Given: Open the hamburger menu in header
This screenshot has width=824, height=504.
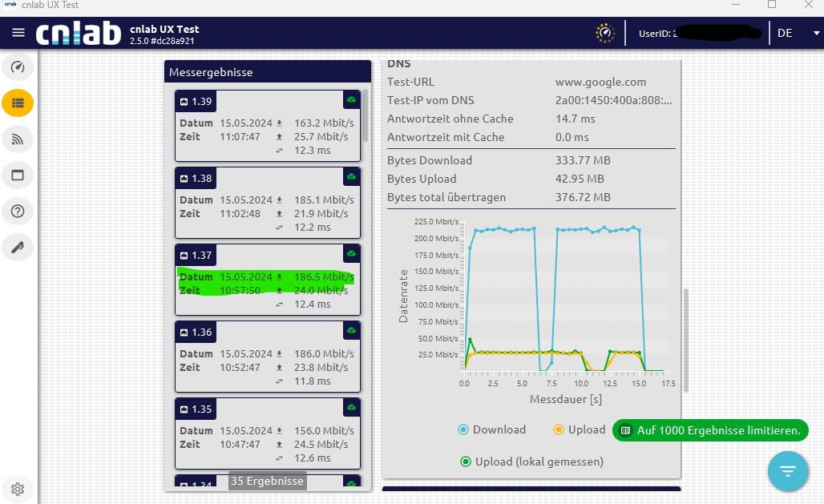Looking at the screenshot, I should 18,33.
